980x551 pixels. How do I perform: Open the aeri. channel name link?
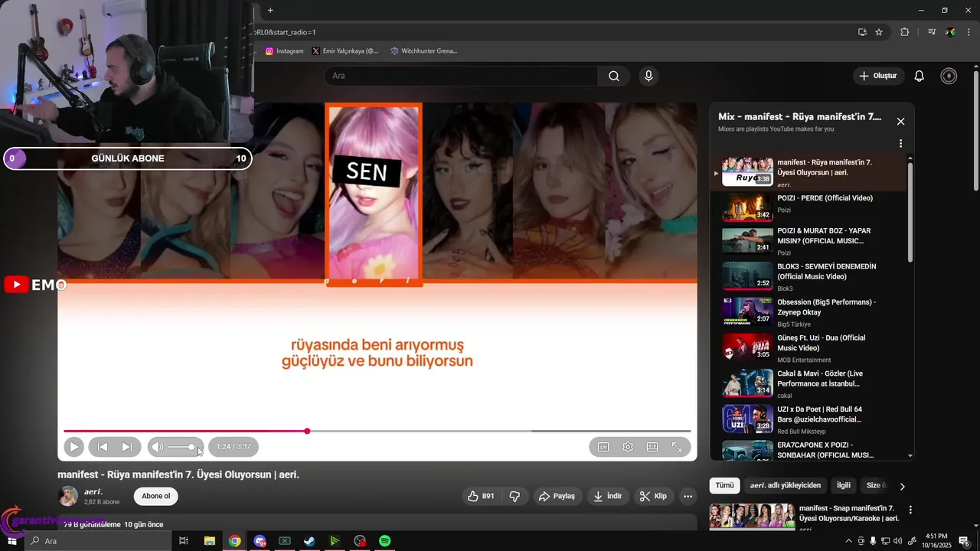[93, 491]
